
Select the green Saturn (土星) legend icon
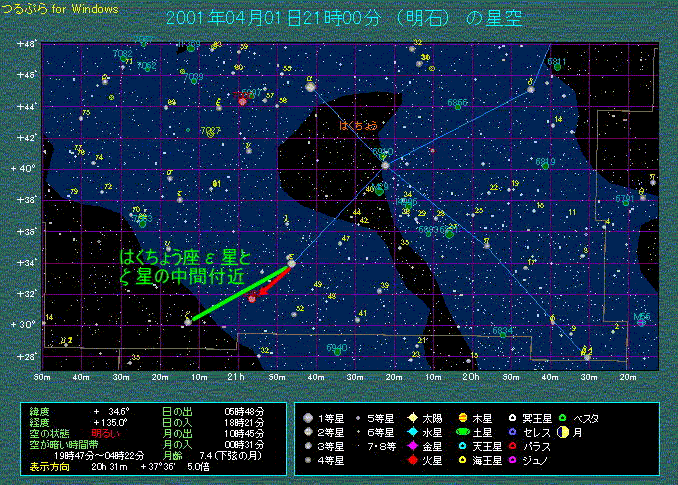463,431
